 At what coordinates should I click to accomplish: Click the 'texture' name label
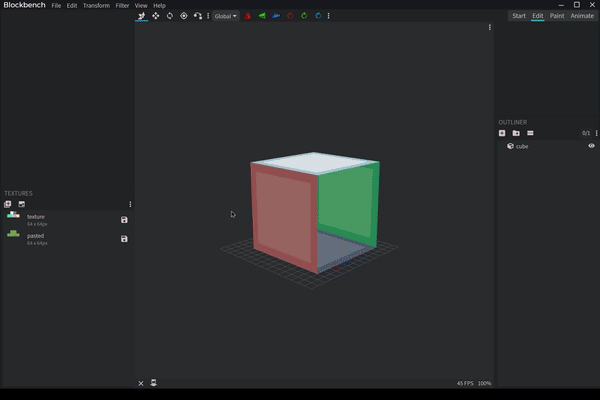click(36, 217)
